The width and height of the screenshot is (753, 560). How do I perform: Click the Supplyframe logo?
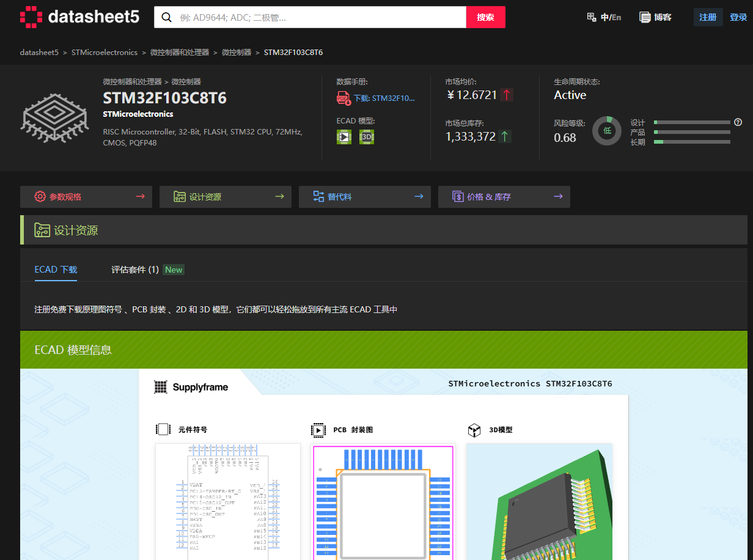point(191,387)
